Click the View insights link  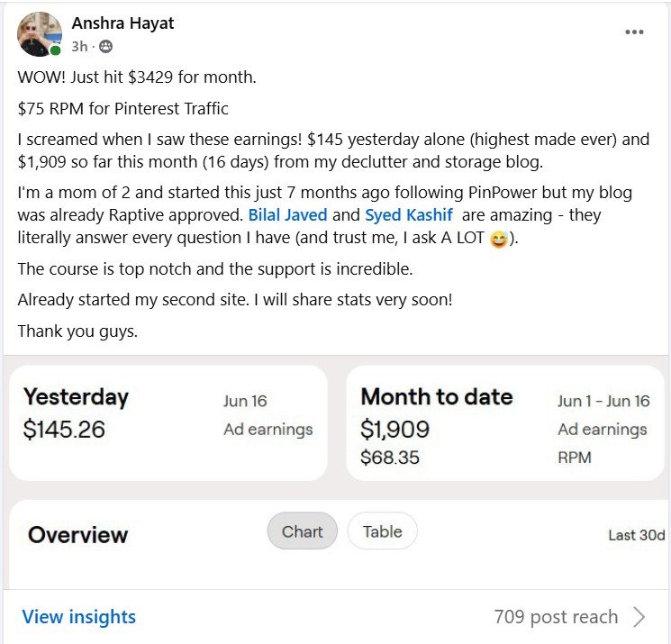[79, 617]
